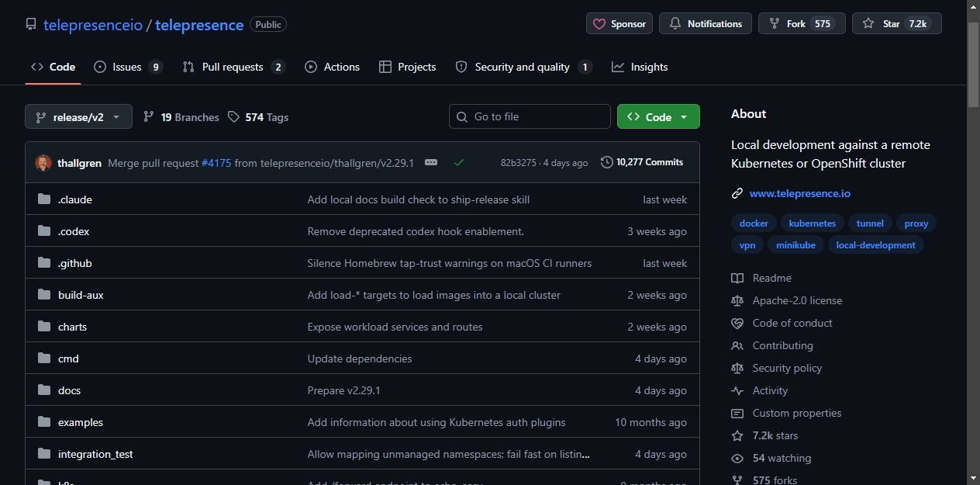Open the release/v2 branch dropdown
Viewport: 980px width, 485px height.
click(78, 117)
